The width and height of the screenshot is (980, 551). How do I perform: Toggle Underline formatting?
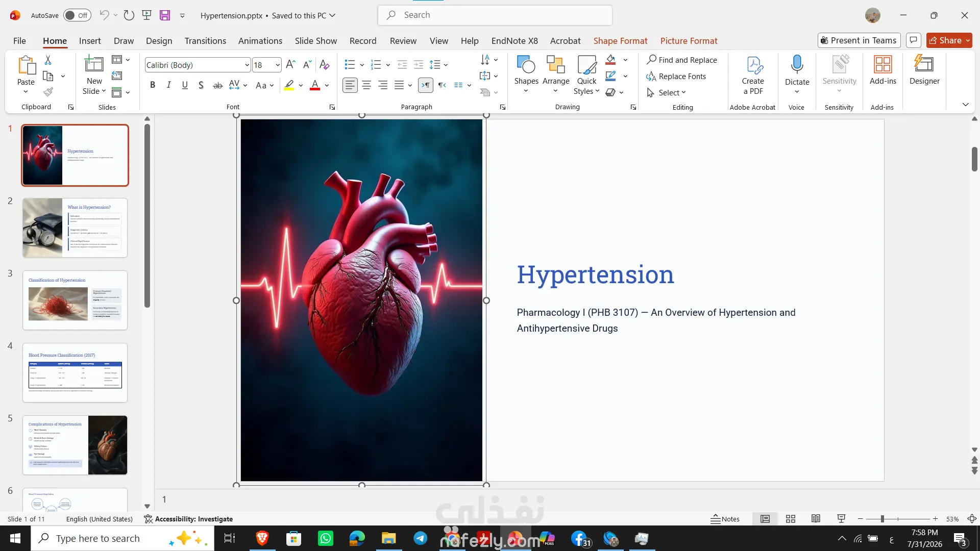185,85
